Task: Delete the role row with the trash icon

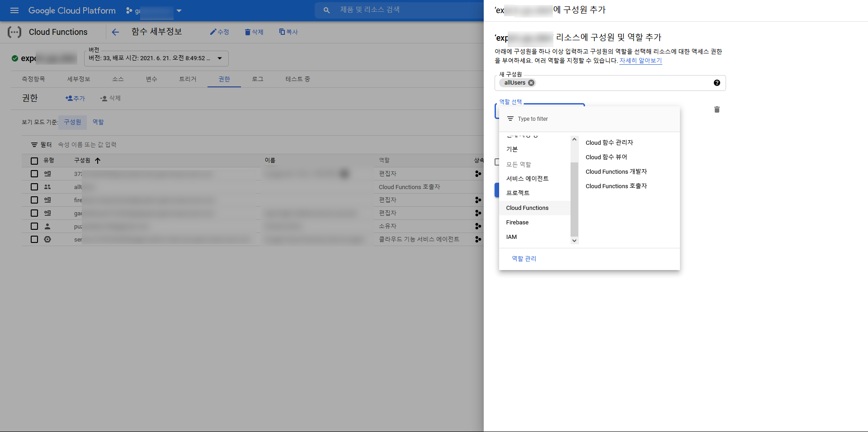Action: coord(717,109)
